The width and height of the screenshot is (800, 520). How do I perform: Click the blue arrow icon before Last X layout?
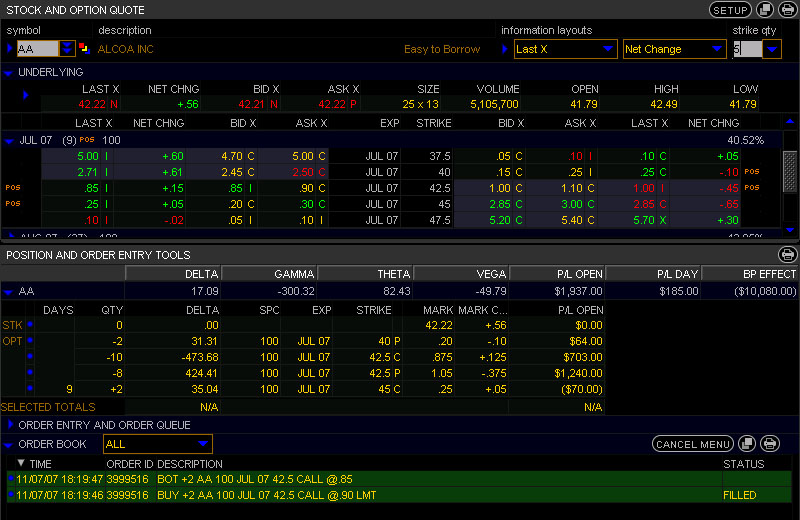click(505, 48)
